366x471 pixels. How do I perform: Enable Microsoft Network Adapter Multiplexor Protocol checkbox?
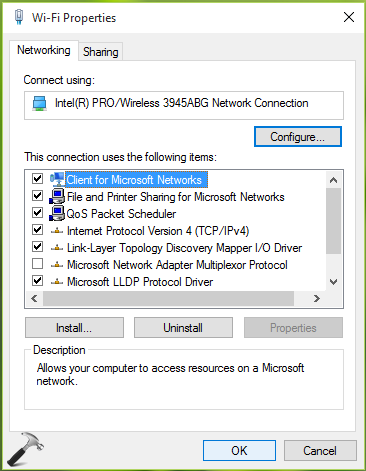coord(37,264)
